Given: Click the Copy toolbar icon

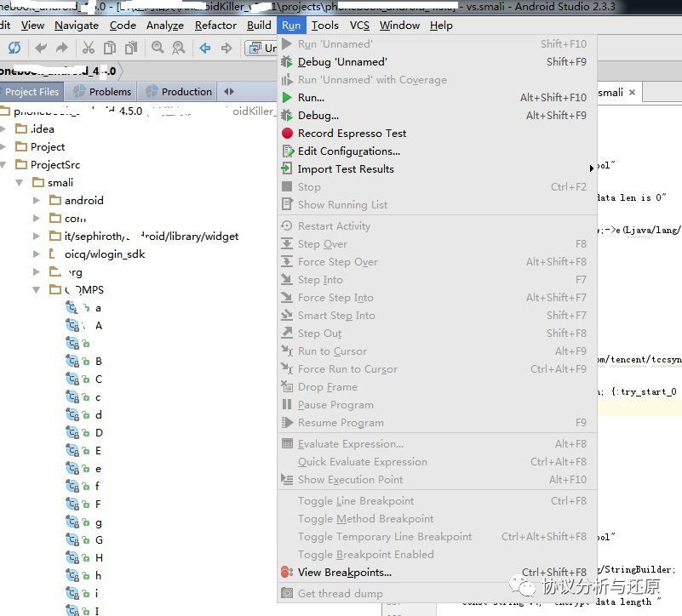Looking at the screenshot, I should [x=110, y=48].
